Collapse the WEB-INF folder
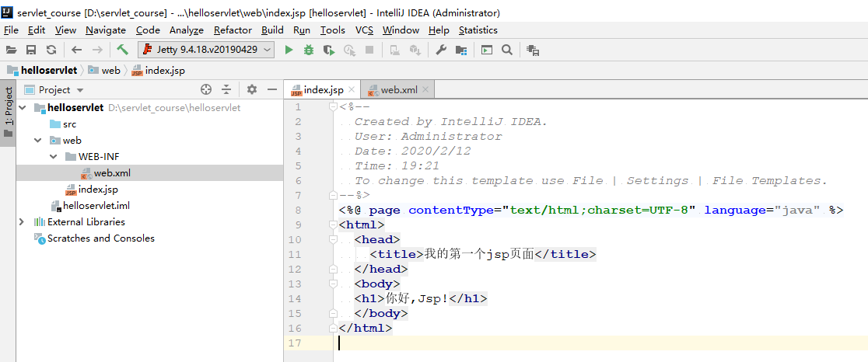 [53, 156]
